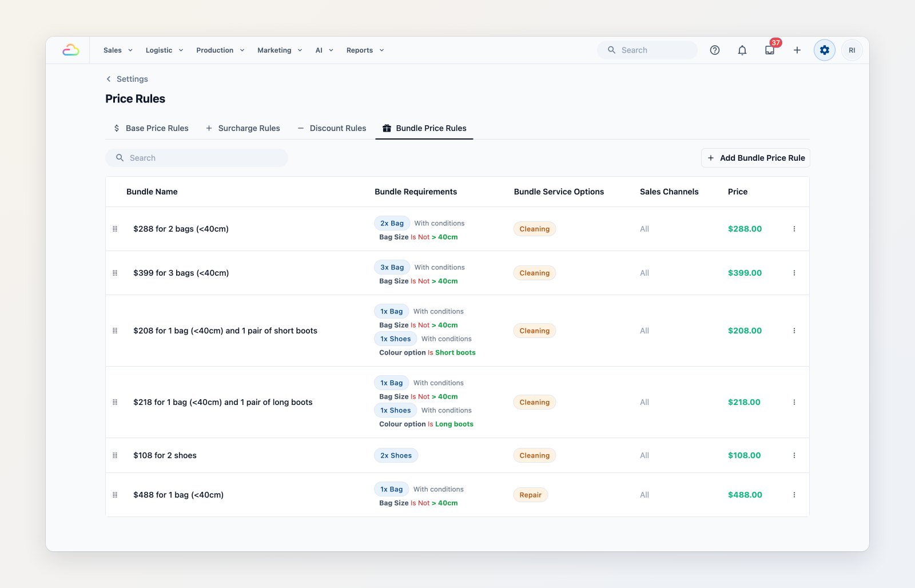Grab drag handle of $288 for 2 bags row
The image size is (915, 588).
115,229
